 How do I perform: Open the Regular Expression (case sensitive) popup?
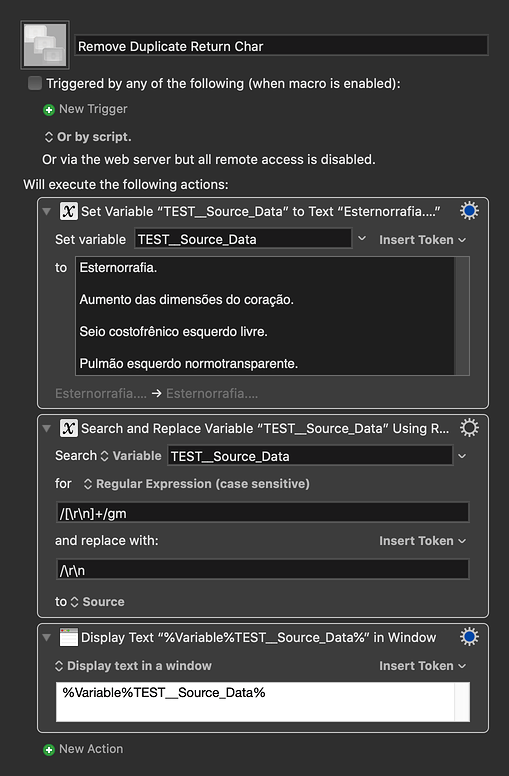point(197,484)
